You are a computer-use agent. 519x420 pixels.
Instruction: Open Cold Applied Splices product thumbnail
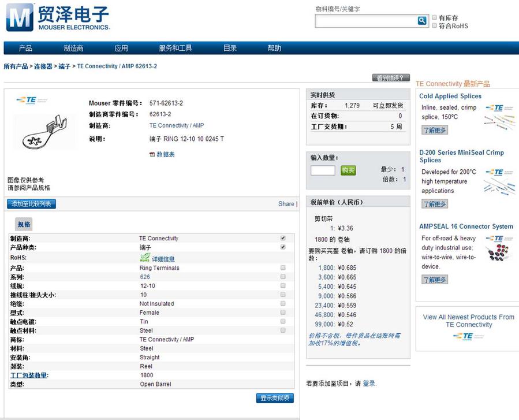[499, 121]
